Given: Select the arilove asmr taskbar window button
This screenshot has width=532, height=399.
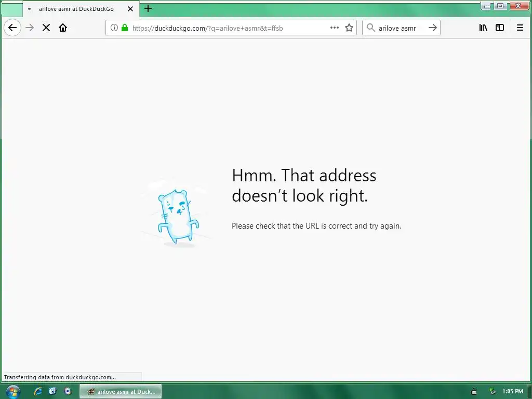Looking at the screenshot, I should click(121, 392).
